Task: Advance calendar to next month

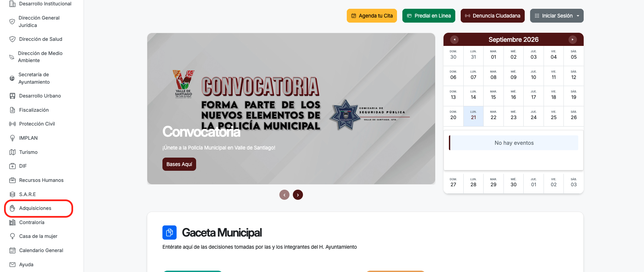Action: [573, 39]
